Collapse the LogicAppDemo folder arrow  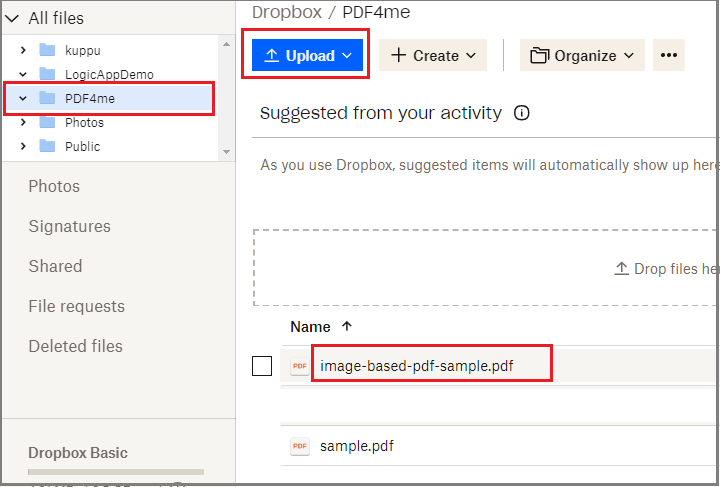pyautogui.click(x=23, y=74)
